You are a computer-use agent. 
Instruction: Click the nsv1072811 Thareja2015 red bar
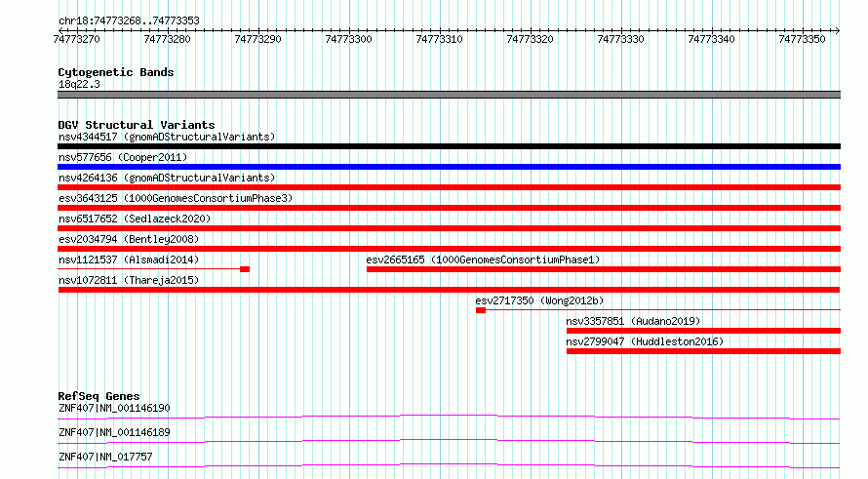click(449, 290)
